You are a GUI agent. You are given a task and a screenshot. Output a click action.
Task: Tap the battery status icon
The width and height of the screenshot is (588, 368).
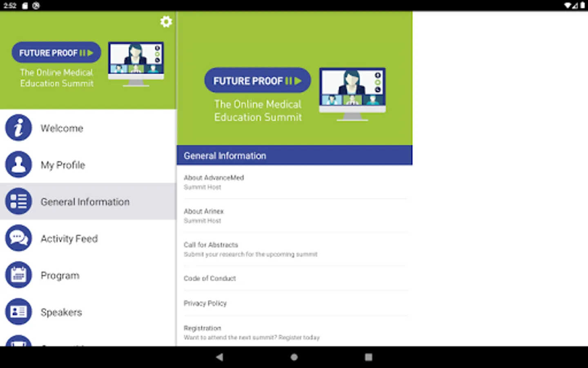[x=582, y=6]
